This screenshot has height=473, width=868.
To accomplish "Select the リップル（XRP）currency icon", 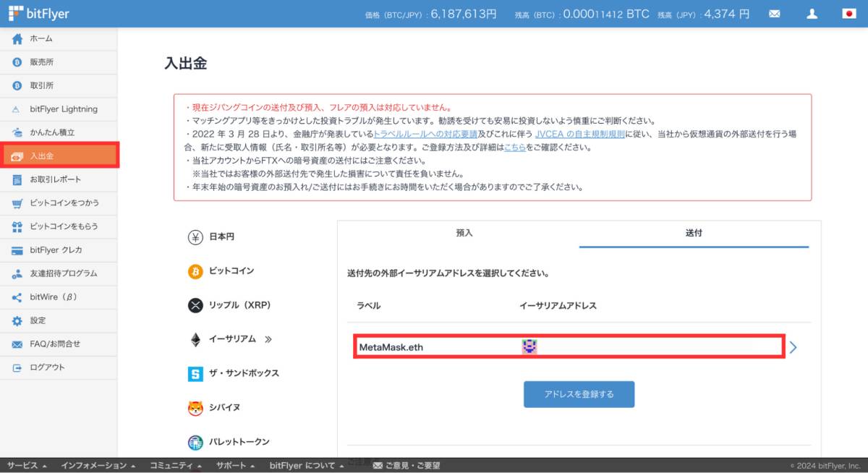I will pos(195,305).
